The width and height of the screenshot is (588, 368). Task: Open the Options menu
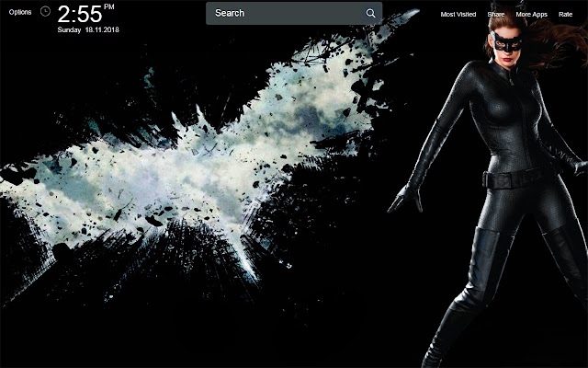[20, 12]
